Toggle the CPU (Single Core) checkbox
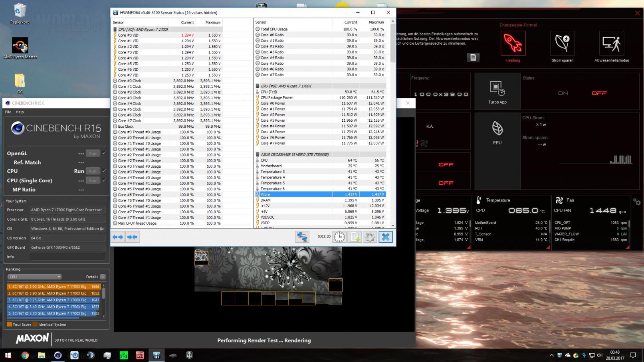This screenshot has width=644, height=362. pos(104,180)
